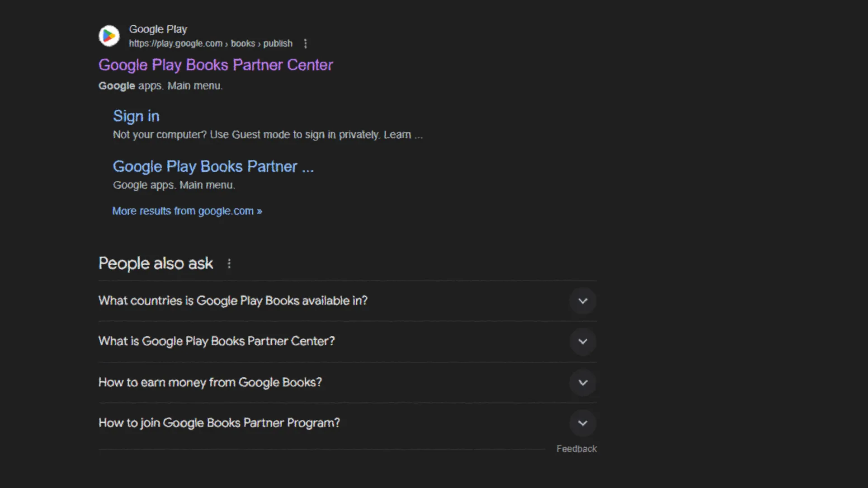868x488 pixels.
Task: Open the Google Play Books Partner Center result title
Action: (216, 65)
